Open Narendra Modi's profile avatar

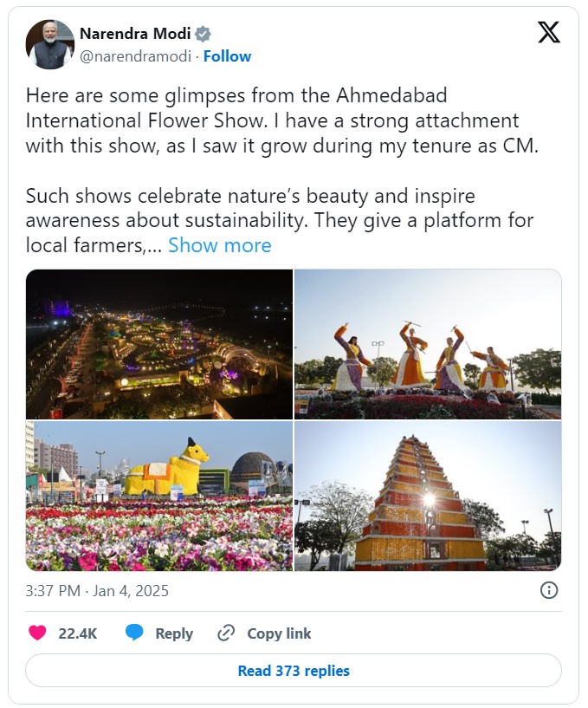pos(49,44)
